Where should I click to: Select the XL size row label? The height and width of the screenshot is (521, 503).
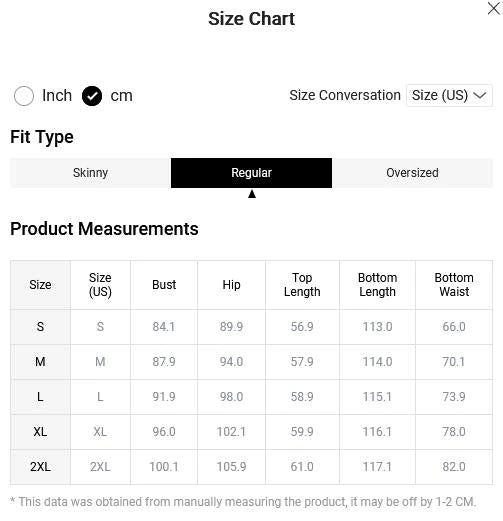(x=40, y=432)
